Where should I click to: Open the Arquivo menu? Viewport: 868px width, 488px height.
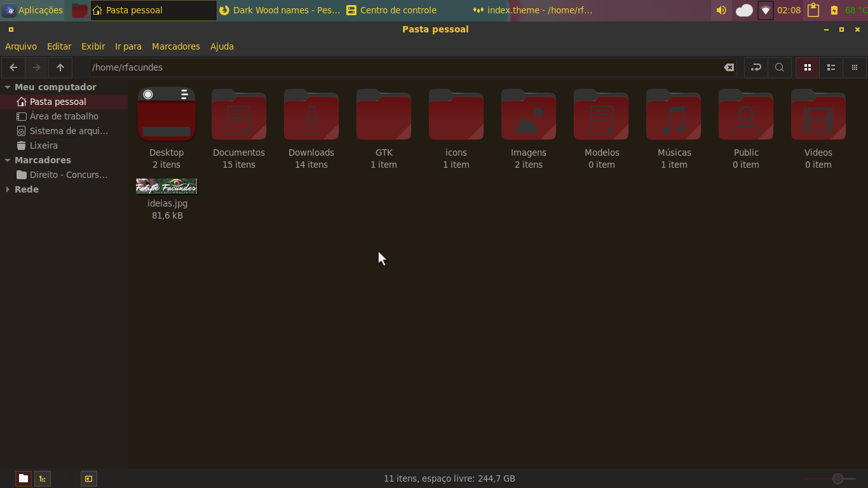(21, 46)
